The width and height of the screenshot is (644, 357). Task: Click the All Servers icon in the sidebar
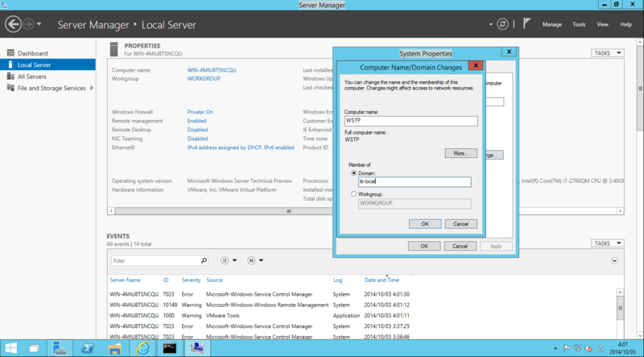[x=10, y=76]
